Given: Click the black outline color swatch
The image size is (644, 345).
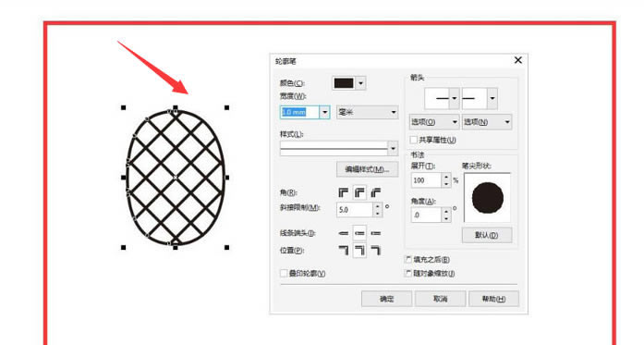Looking at the screenshot, I should (344, 83).
